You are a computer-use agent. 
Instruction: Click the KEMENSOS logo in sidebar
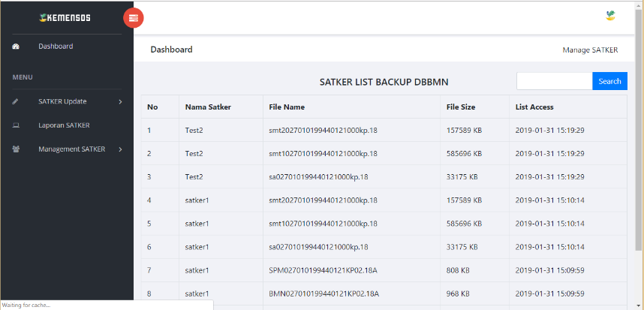pyautogui.click(x=65, y=17)
